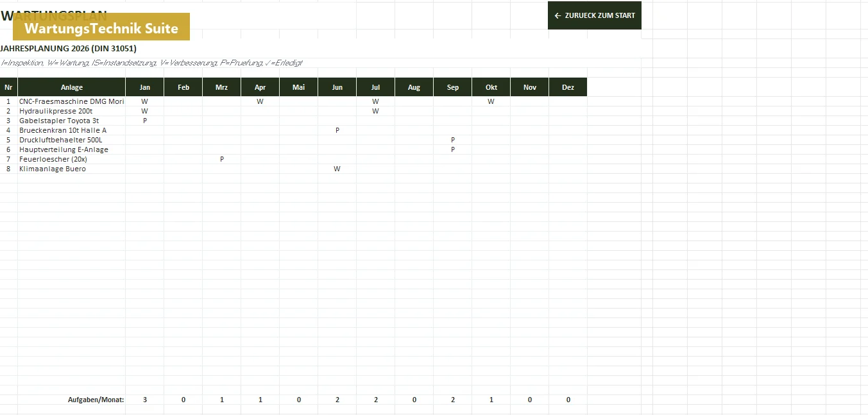Select the January W entry for Hydraulikpresse

pos(145,111)
